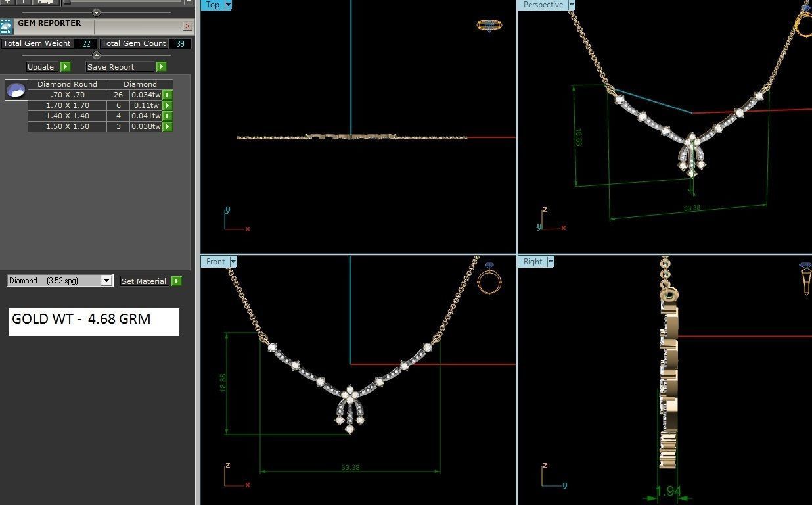812x505 pixels.
Task: Click the count '26' cell in gem table
Action: pos(118,95)
